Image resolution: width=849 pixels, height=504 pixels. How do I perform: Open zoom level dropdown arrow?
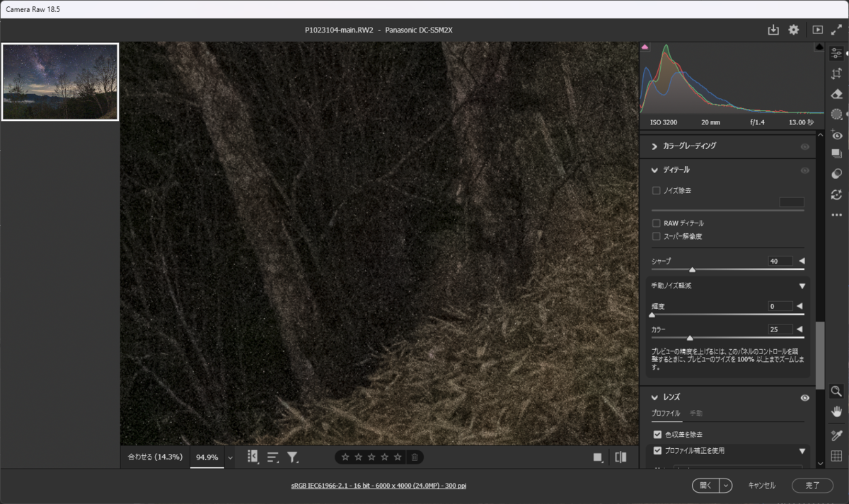(x=230, y=457)
